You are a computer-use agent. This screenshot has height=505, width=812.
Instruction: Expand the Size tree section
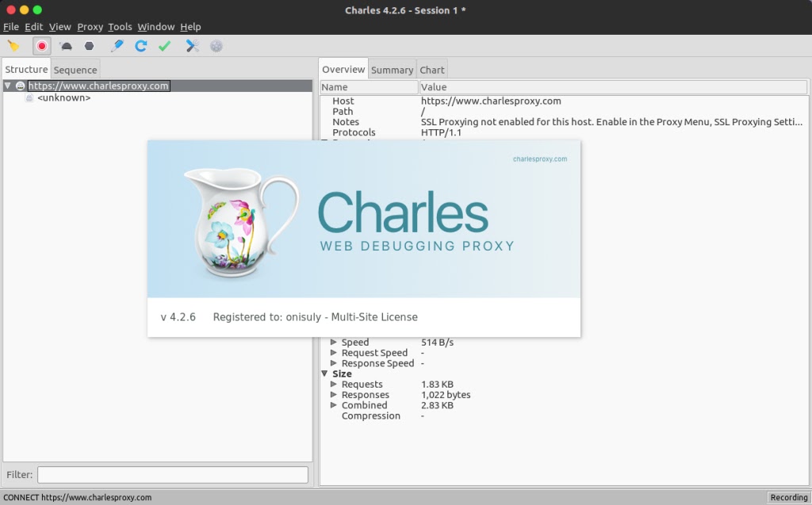coord(325,373)
